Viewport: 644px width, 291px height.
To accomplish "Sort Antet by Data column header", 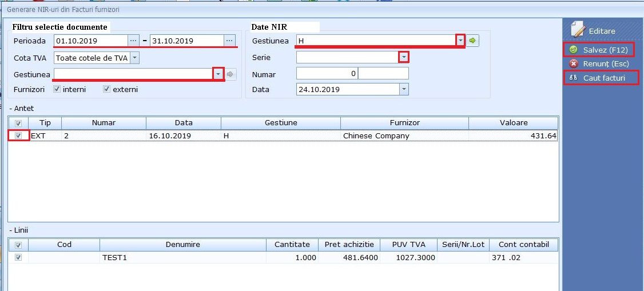I will [x=184, y=123].
